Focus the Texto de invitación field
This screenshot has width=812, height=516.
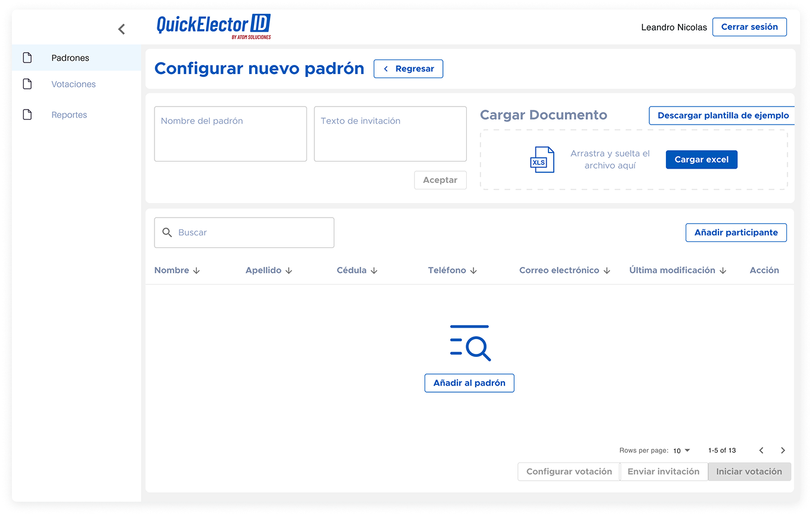click(390, 134)
